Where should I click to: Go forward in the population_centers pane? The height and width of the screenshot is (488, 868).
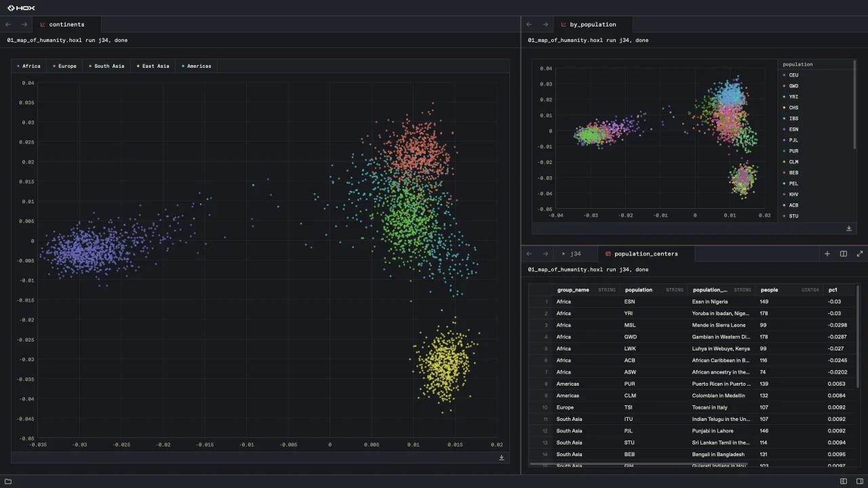[545, 253]
